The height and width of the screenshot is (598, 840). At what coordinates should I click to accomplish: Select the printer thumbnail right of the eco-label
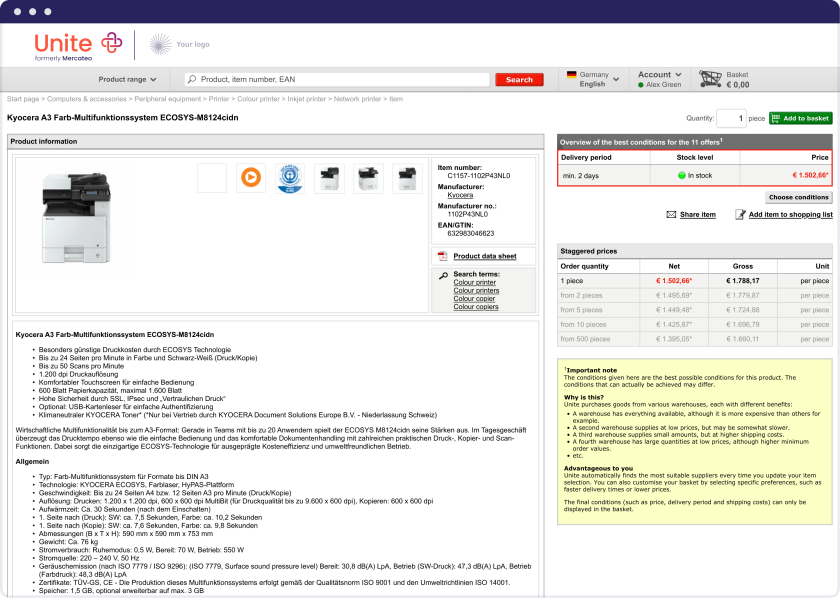coord(329,178)
